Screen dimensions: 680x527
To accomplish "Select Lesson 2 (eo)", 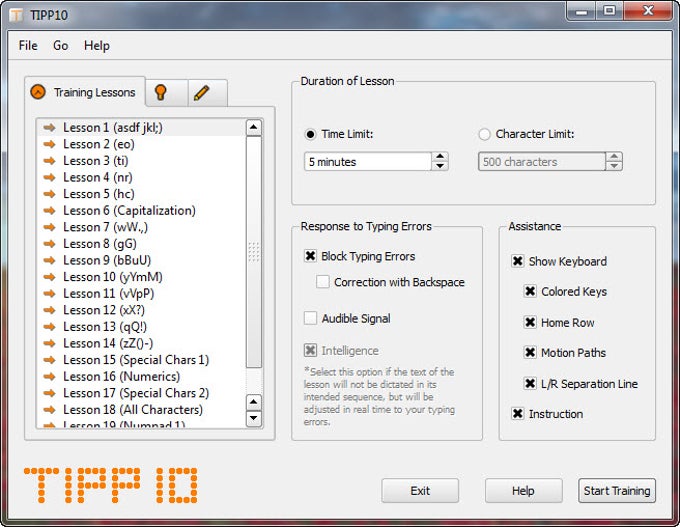I will pyautogui.click(x=142, y=144).
